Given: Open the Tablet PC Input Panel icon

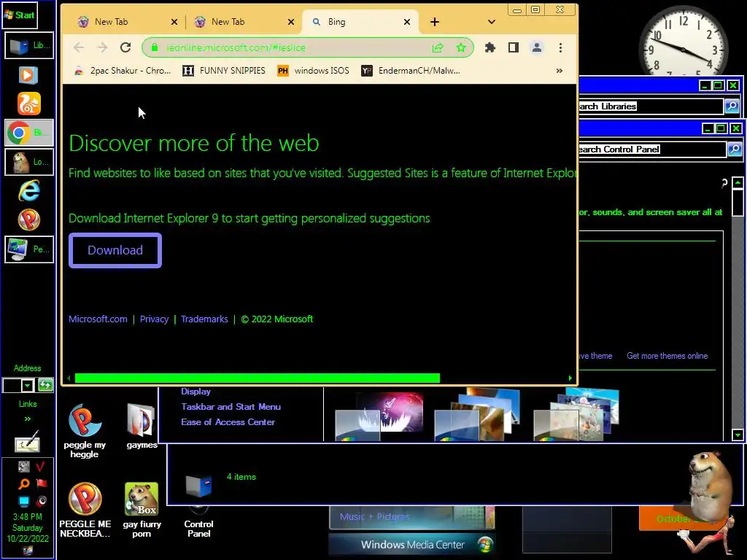Looking at the screenshot, I should pyautogui.click(x=27, y=441).
